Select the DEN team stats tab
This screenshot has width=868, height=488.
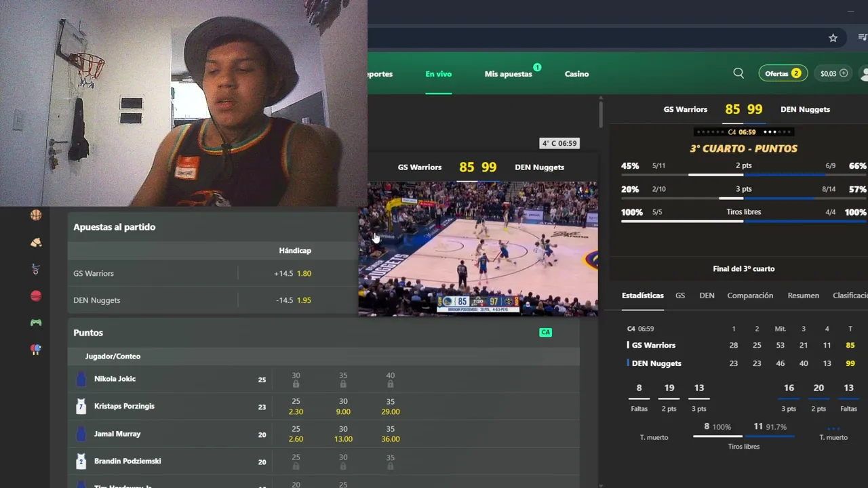tap(707, 296)
